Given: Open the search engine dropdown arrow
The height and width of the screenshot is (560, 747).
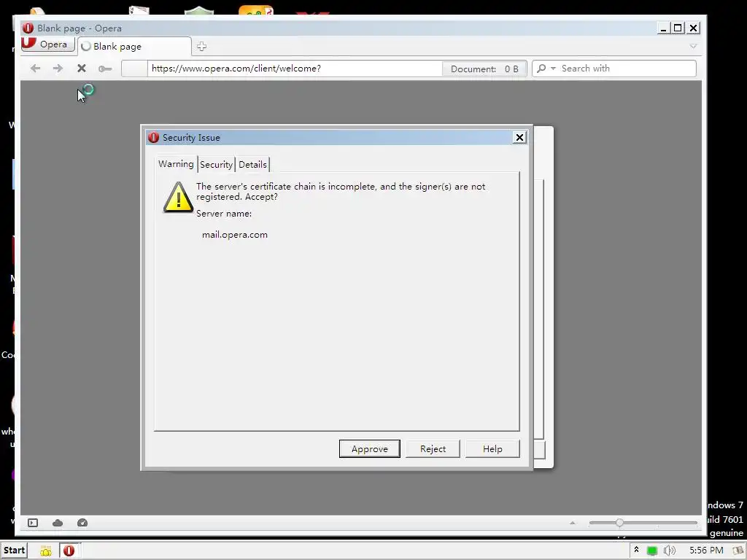Looking at the screenshot, I should coord(553,68).
